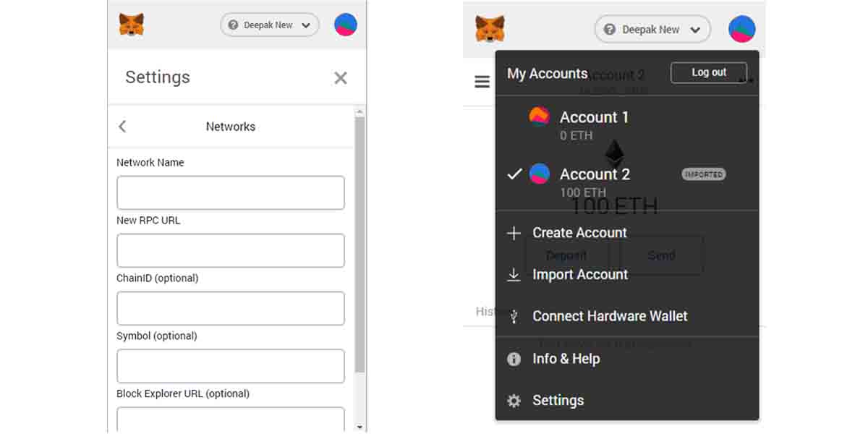Click the MetaMask fox logo in accounts panel
Image resolution: width=868 pixels, height=434 pixels.
pos(490,29)
